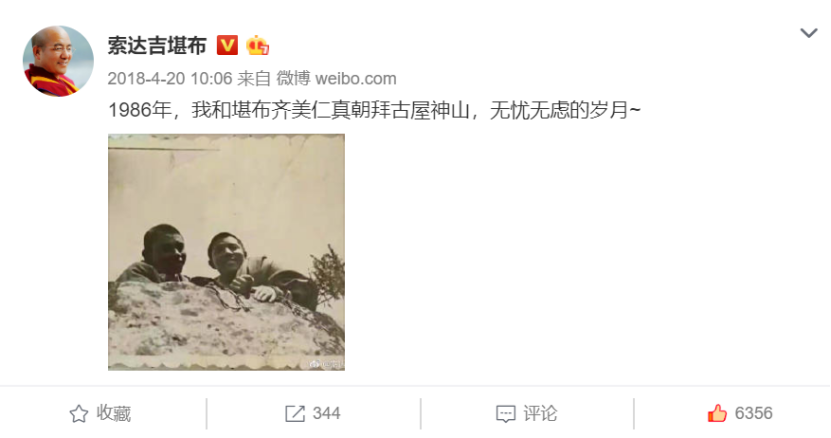Open the 索达吉堪布 username link
831x438 pixels.
[157, 46]
